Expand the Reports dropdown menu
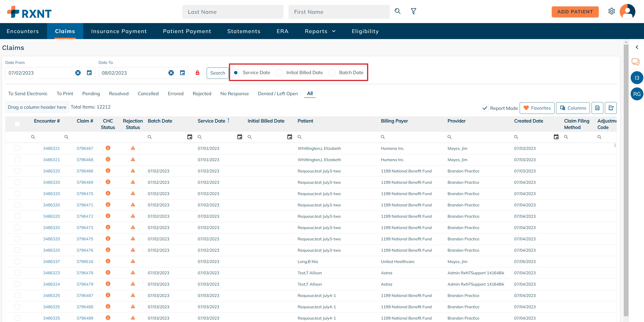This screenshot has height=322, width=644. pyautogui.click(x=320, y=31)
